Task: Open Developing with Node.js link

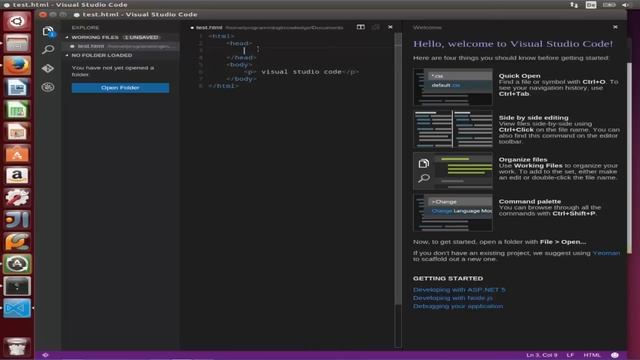Action: (x=453, y=298)
